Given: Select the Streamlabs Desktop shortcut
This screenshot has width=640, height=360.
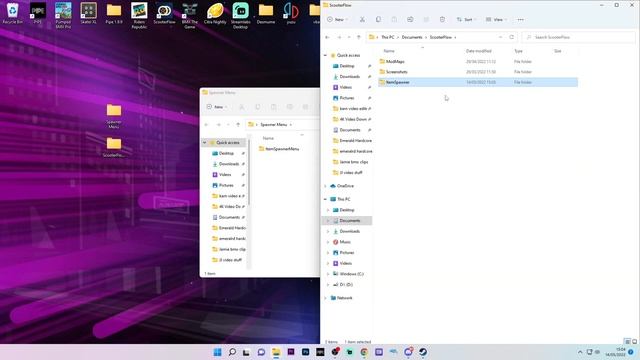Looking at the screenshot, I should click(240, 16).
